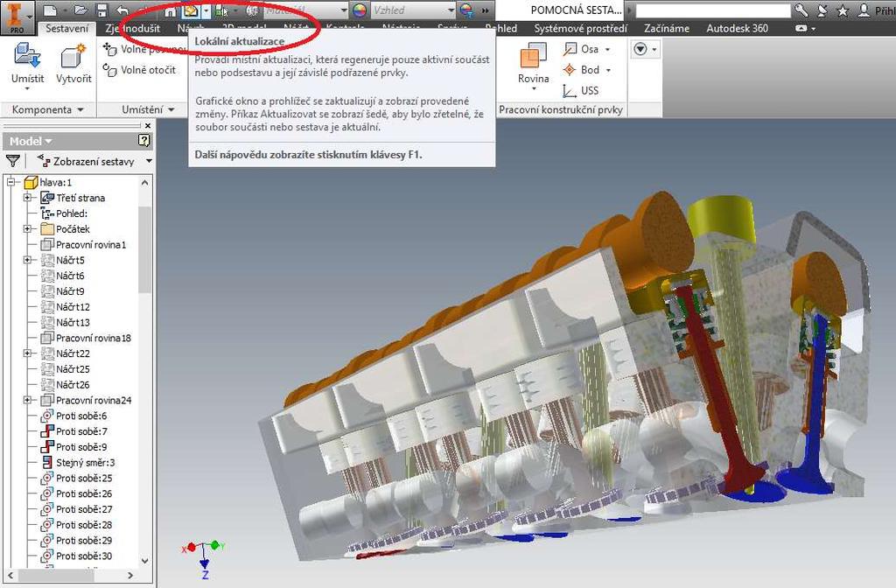Click the key search icon

[x=801, y=10]
